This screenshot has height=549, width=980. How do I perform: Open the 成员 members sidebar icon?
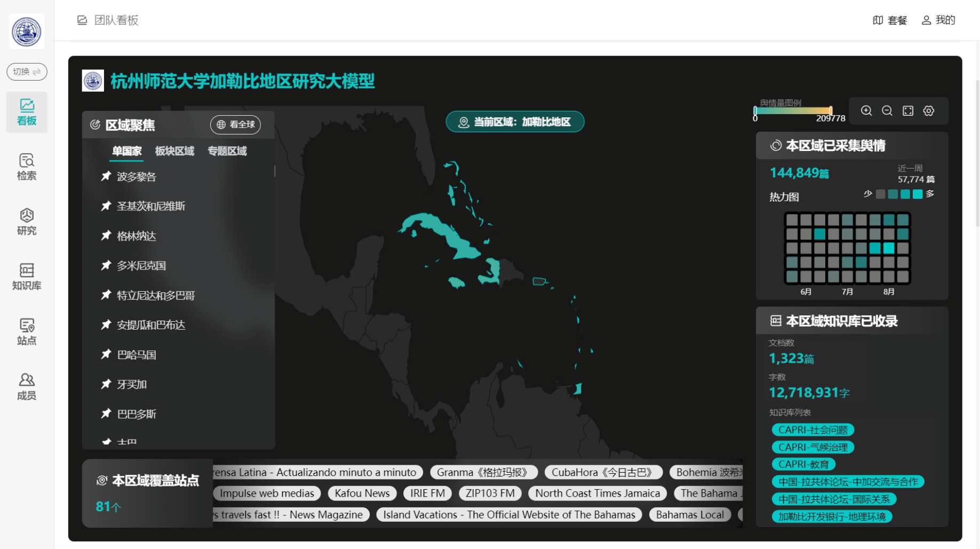click(27, 387)
